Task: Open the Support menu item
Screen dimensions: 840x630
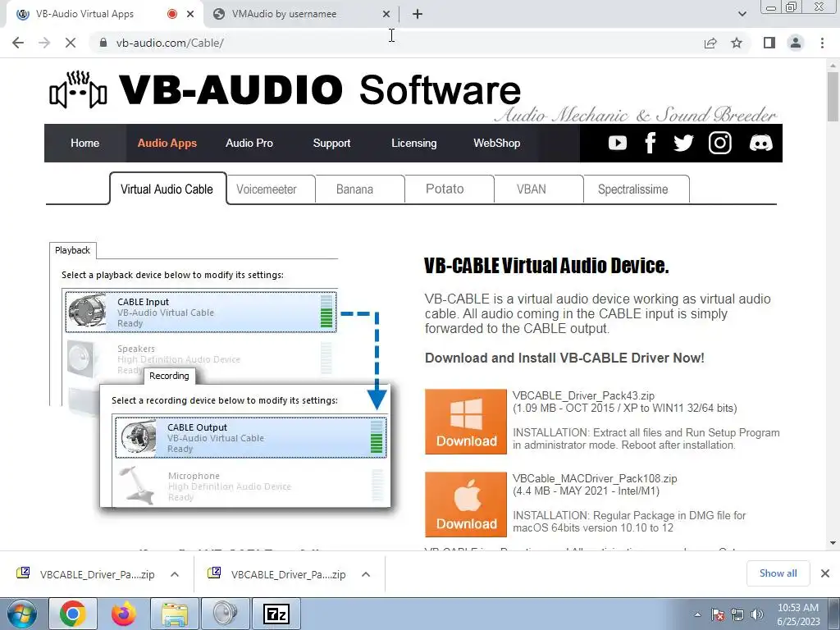Action: coord(331,143)
